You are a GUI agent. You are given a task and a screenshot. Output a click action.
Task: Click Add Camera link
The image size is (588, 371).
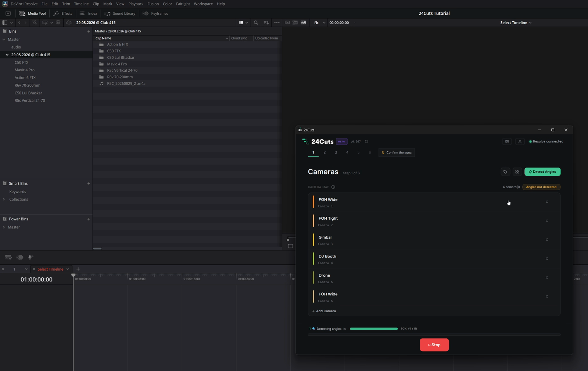tap(324, 311)
